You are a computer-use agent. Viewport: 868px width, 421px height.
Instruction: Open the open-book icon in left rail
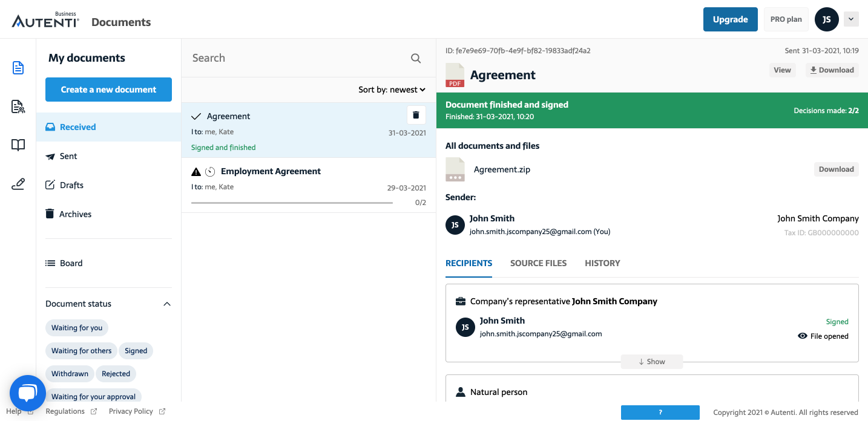click(18, 145)
